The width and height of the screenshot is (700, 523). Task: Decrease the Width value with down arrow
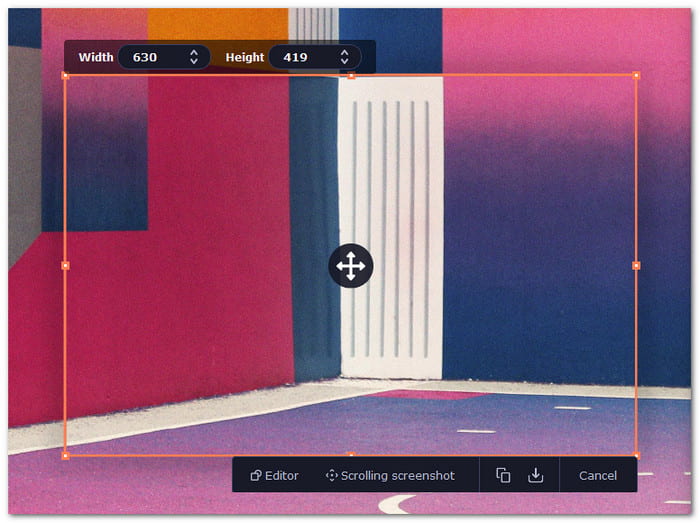[194, 61]
